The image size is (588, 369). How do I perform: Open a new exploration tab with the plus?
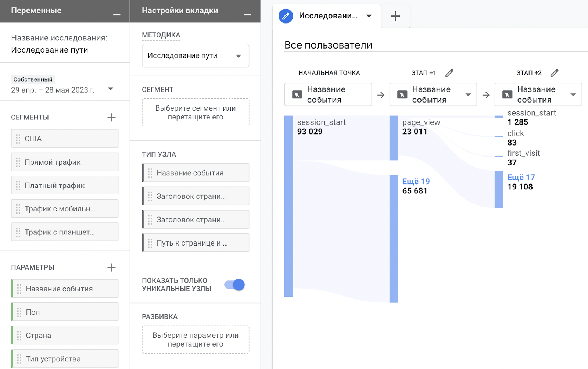(x=395, y=16)
